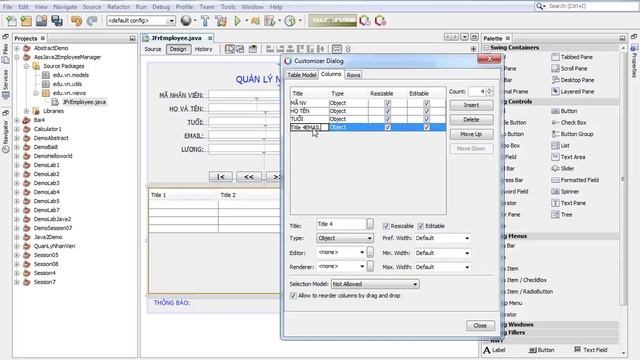640x360 pixels.
Task: Toggle Editable checkbox in TUỔI row
Action: (427, 119)
